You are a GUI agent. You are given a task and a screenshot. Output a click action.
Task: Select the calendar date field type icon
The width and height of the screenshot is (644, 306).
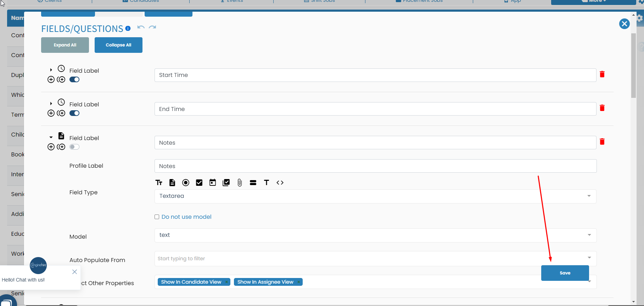(213, 183)
